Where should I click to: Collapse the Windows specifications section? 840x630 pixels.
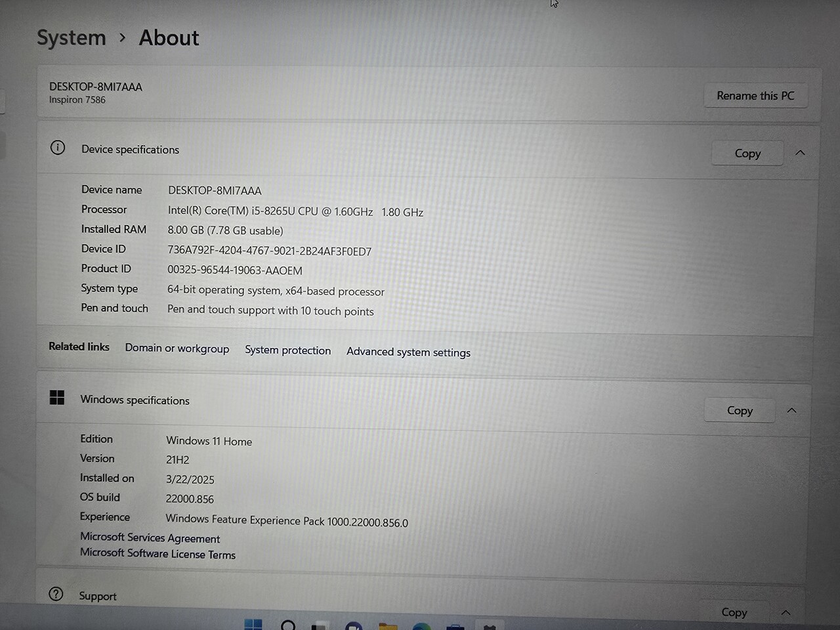tap(791, 411)
